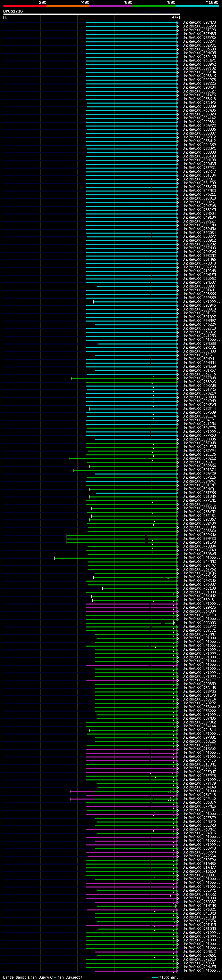
Task: Select UniRef100_B9HR61 hit
Action: 199,202
